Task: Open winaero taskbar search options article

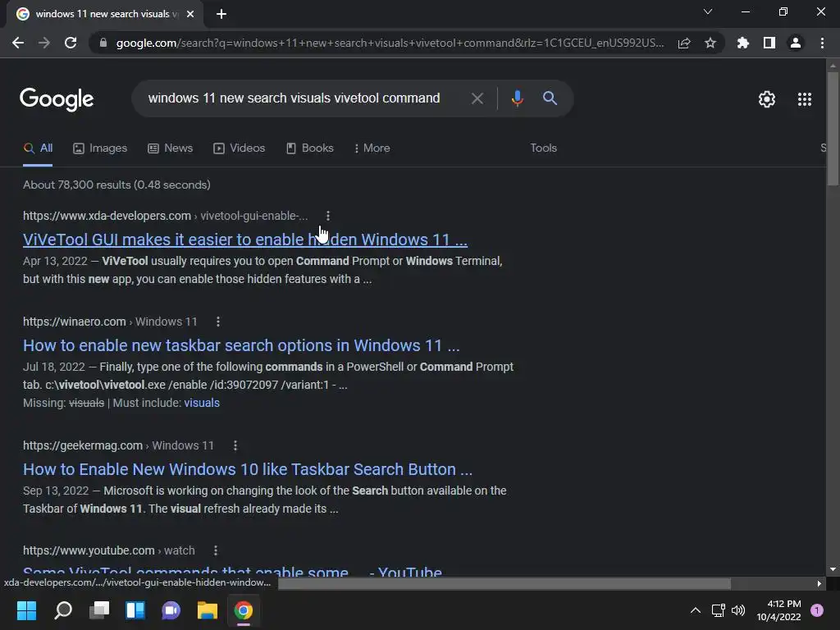Action: pyautogui.click(x=241, y=345)
